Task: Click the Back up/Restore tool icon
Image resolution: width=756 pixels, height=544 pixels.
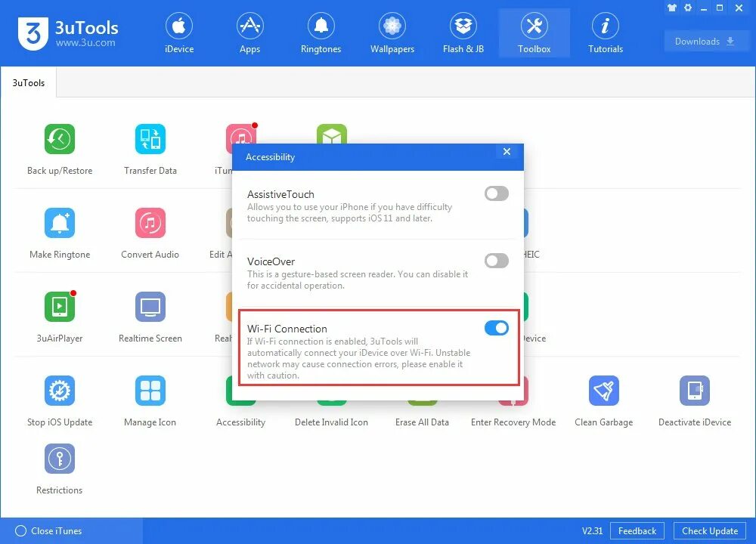Action: (60, 139)
